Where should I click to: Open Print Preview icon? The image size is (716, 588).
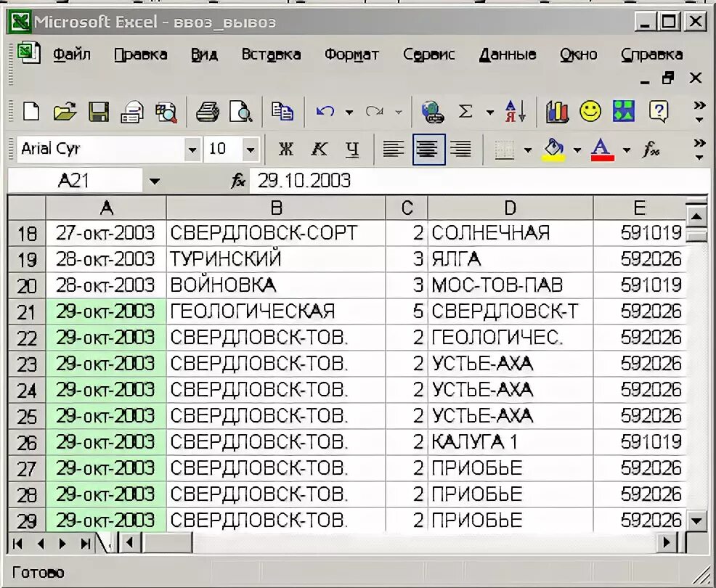coord(240,111)
